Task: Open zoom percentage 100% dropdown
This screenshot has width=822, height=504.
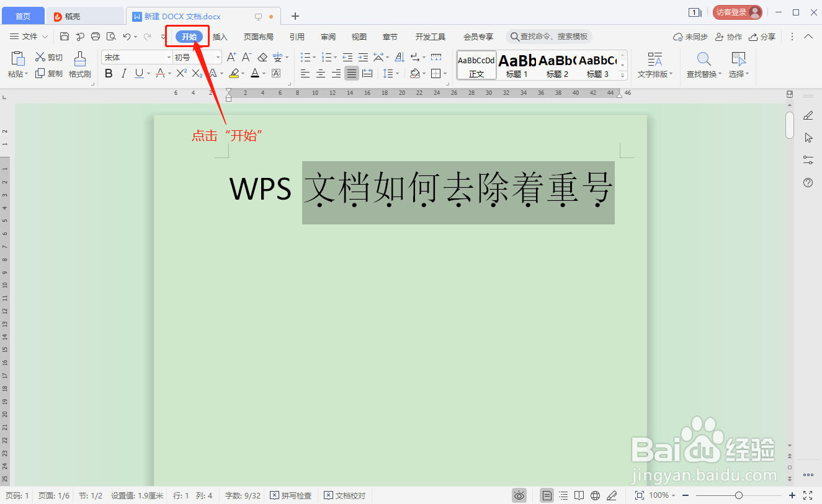Action: pyautogui.click(x=672, y=495)
